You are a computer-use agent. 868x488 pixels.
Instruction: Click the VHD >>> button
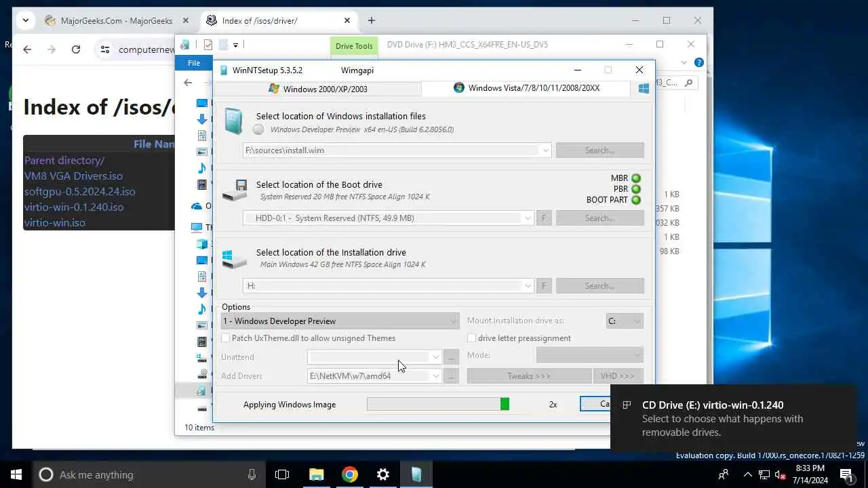617,375
